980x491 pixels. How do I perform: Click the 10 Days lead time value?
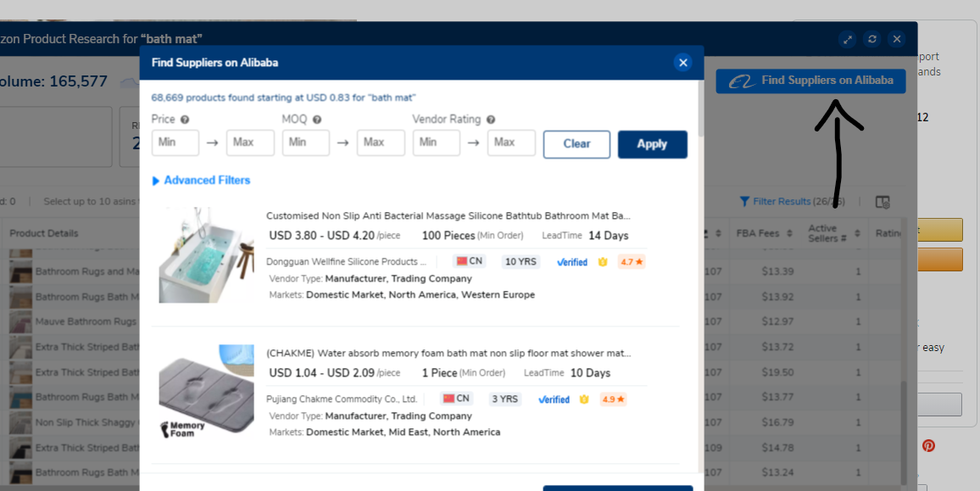[x=590, y=373]
